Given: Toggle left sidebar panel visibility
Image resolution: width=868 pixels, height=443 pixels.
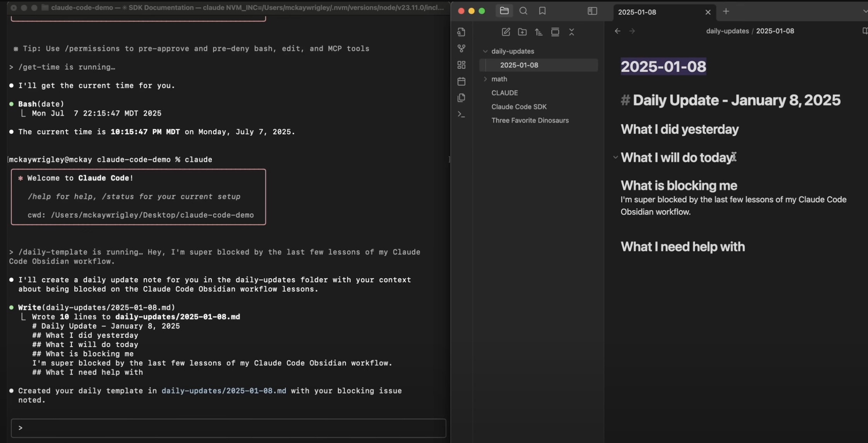Looking at the screenshot, I should pyautogui.click(x=592, y=11).
